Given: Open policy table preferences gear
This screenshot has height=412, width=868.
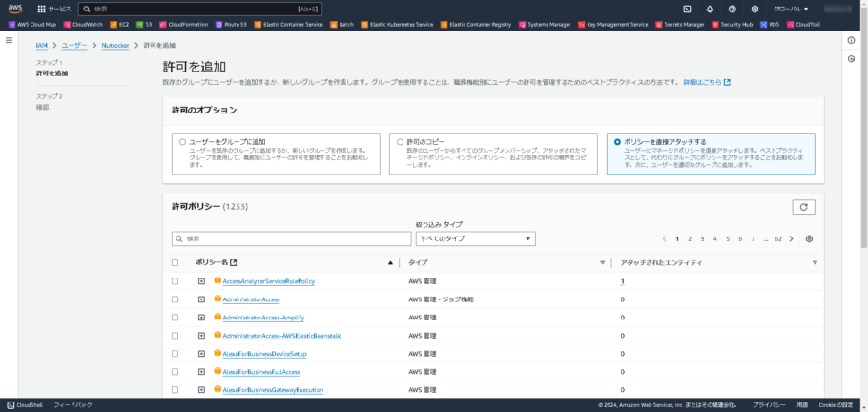Looking at the screenshot, I should (x=809, y=238).
